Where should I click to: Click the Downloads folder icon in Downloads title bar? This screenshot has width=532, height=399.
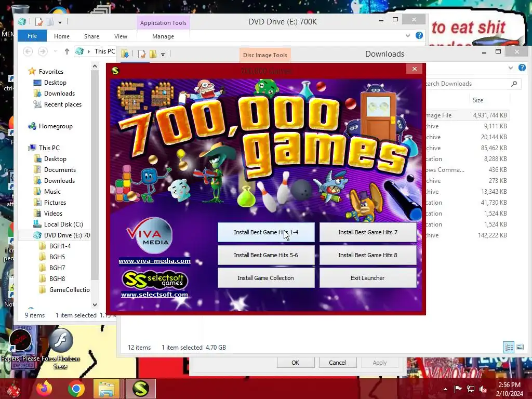125,54
